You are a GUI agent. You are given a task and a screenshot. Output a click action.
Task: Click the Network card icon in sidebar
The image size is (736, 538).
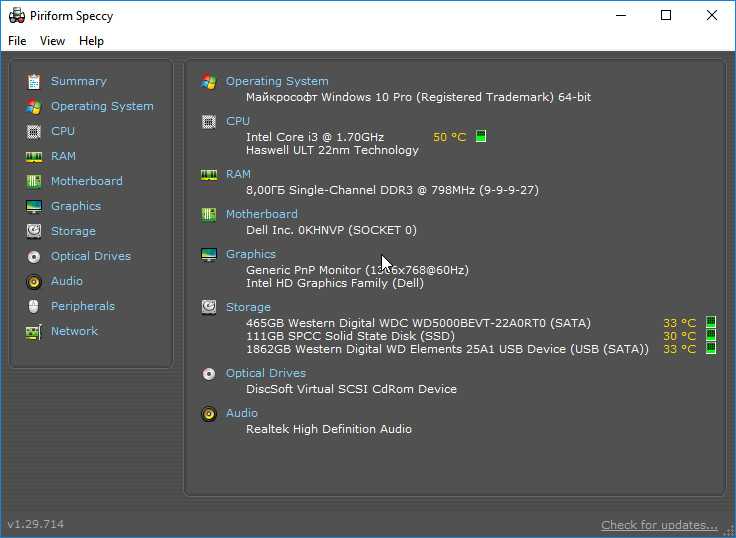click(x=34, y=331)
